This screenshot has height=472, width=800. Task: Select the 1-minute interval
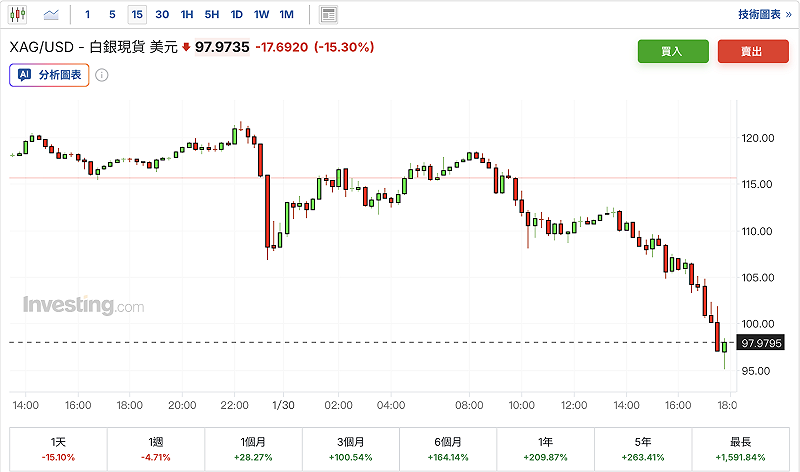87,15
